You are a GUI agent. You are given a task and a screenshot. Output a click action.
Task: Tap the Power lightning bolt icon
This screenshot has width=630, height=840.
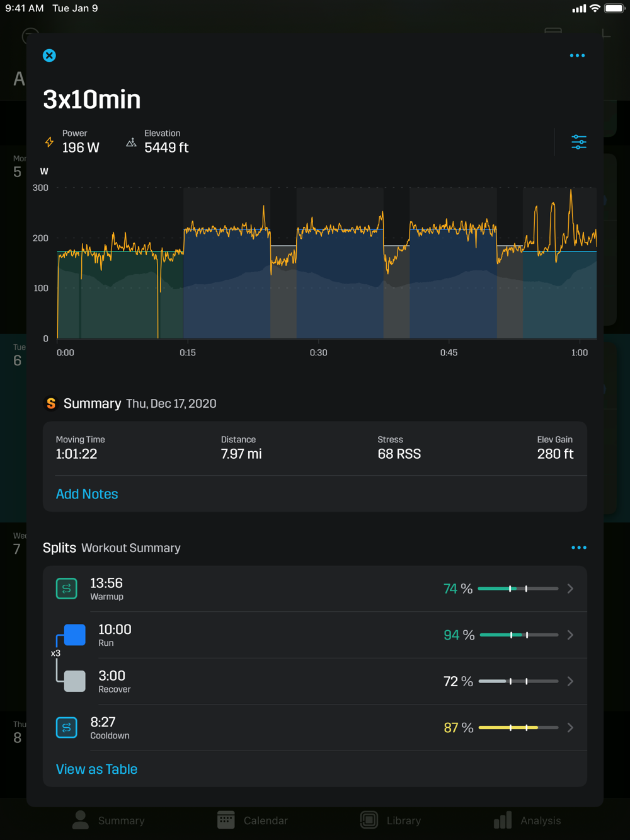click(x=49, y=142)
